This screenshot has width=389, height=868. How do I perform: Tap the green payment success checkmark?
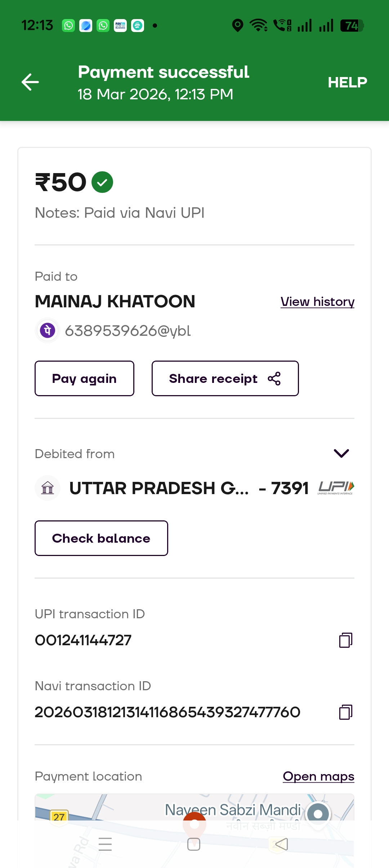pyautogui.click(x=102, y=182)
